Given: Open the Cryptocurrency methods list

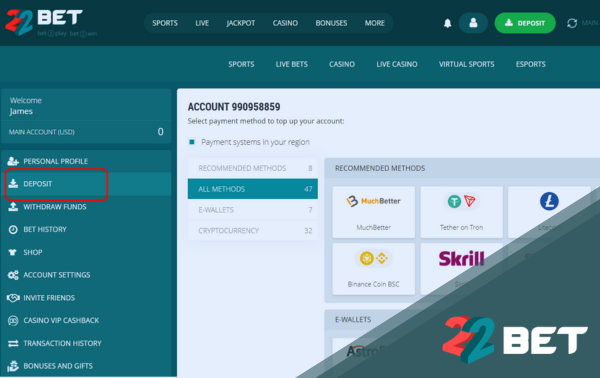Looking at the screenshot, I should (253, 231).
